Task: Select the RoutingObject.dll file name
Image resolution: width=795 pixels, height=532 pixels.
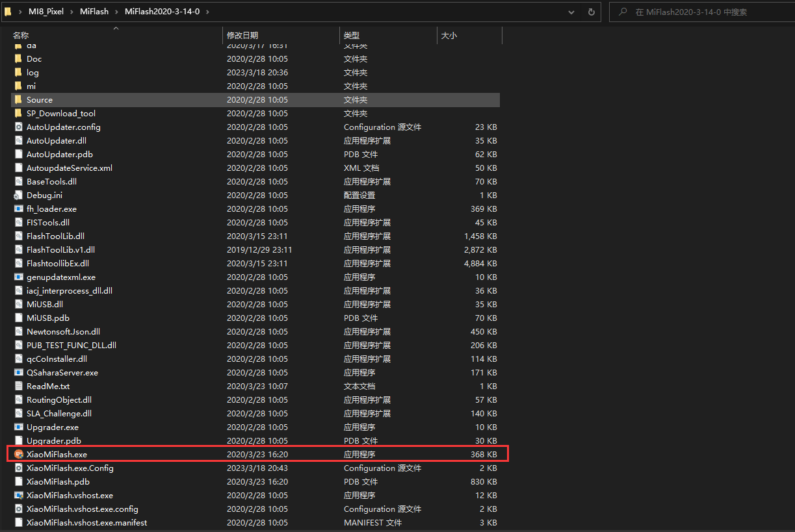Action: [x=59, y=399]
